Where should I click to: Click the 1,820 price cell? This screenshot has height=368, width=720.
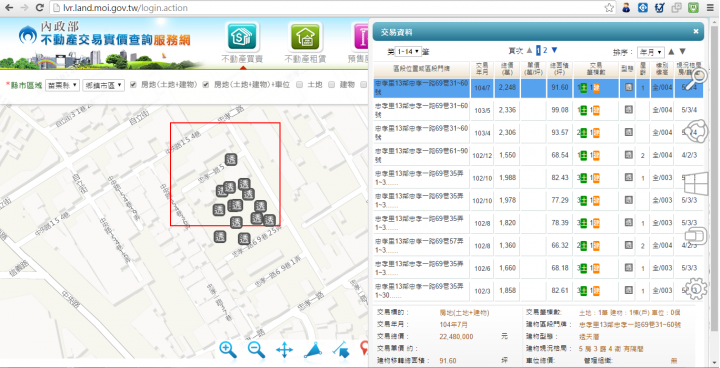507,223
